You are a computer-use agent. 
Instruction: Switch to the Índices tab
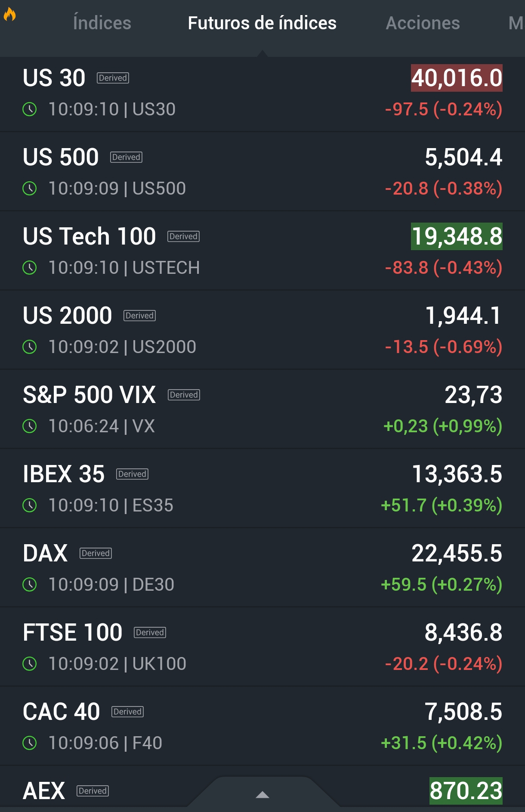point(102,23)
